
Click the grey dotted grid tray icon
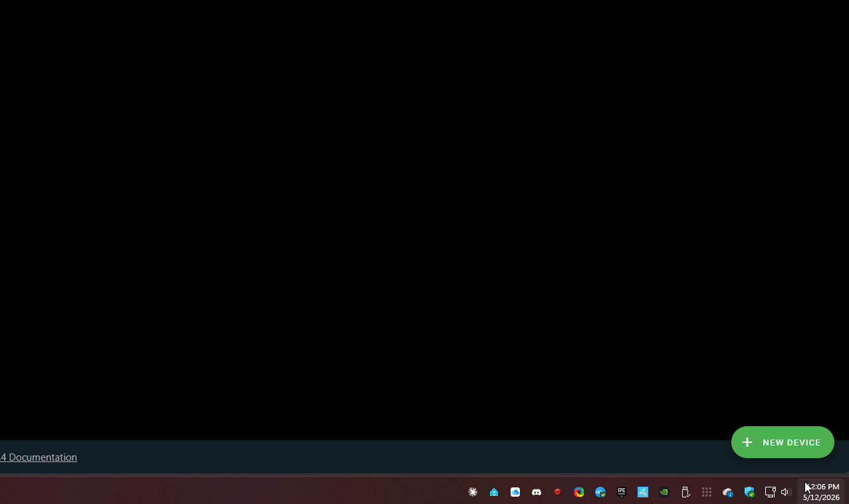tap(707, 492)
